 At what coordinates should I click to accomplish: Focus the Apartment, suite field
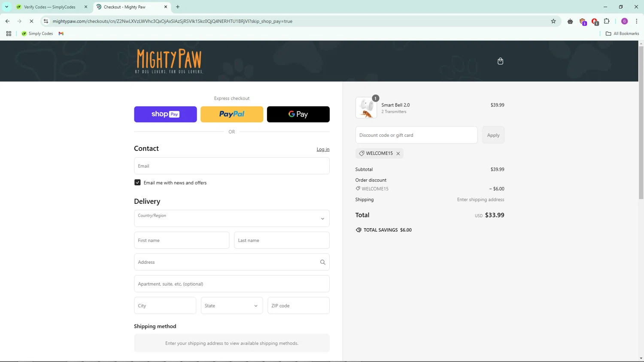tap(232, 284)
